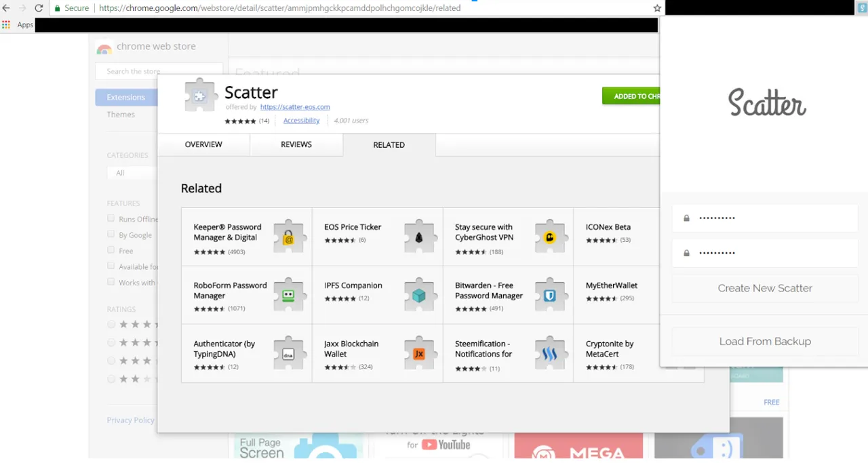Click the Turn Off the Lights thumbnail

439,445
